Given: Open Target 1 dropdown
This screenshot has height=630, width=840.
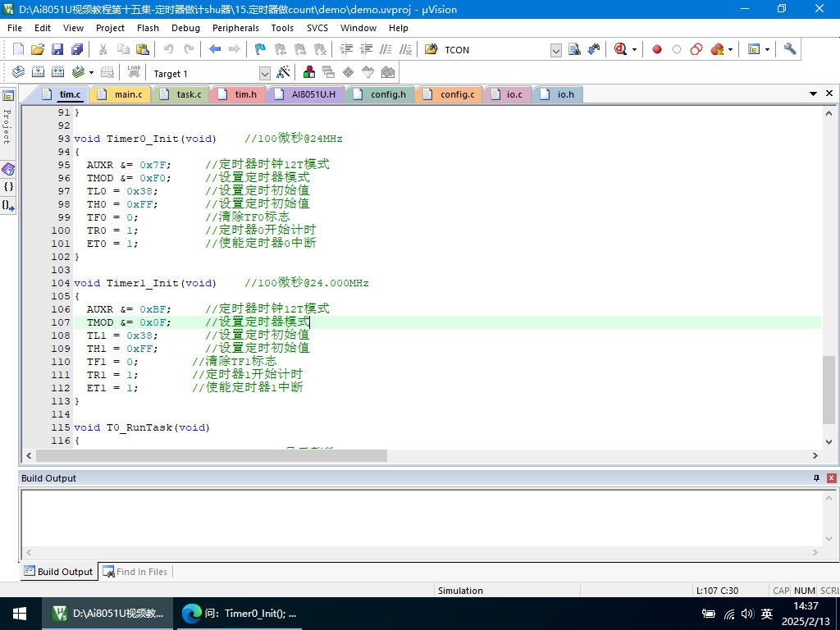Looking at the screenshot, I should pyautogui.click(x=265, y=73).
